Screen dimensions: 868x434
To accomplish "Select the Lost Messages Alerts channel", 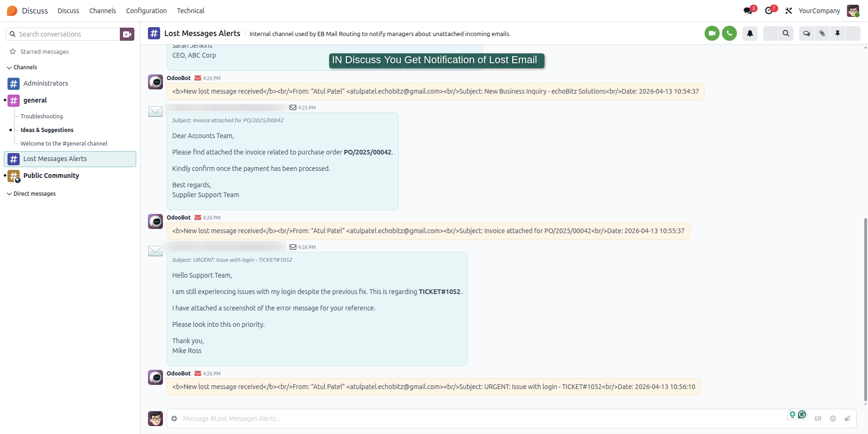I will [70, 159].
